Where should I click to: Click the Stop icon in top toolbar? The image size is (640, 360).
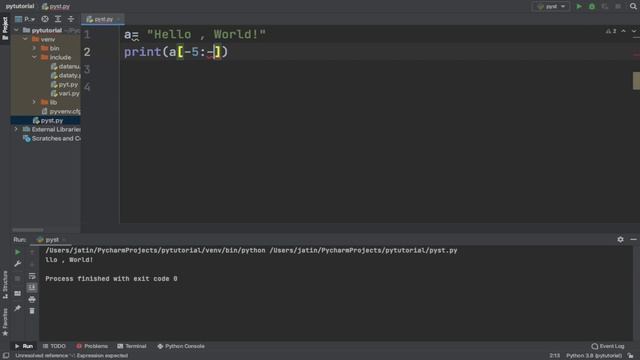(x=618, y=7)
